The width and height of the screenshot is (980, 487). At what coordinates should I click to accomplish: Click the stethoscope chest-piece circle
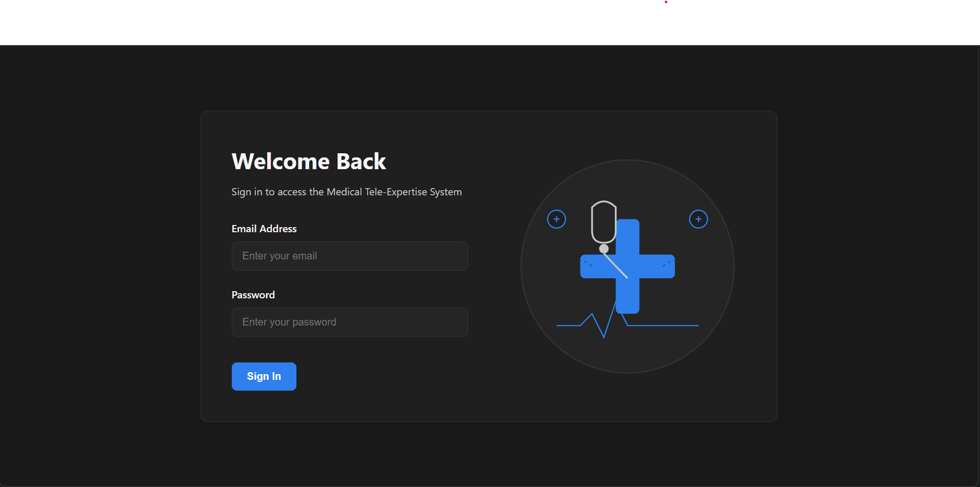coord(605,248)
